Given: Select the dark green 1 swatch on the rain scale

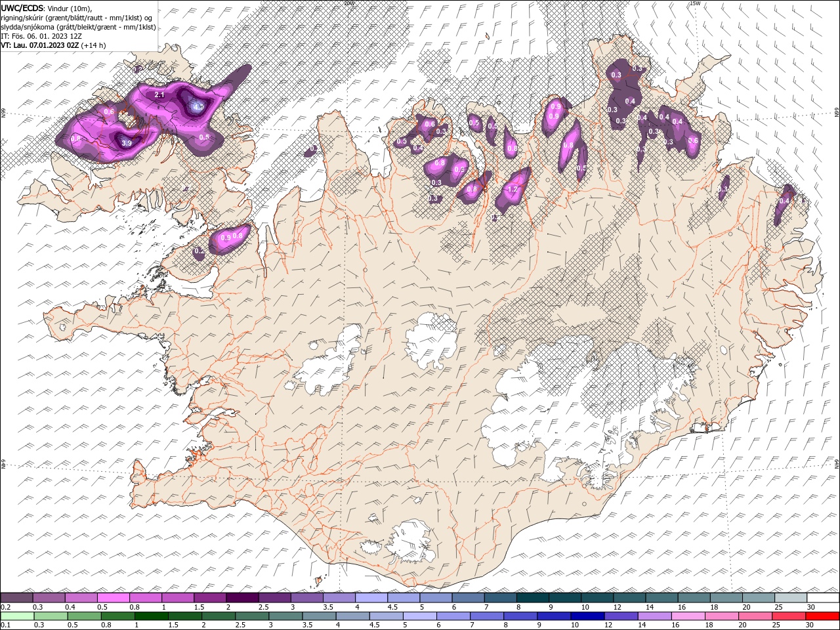Looking at the screenshot, I should [x=152, y=616].
